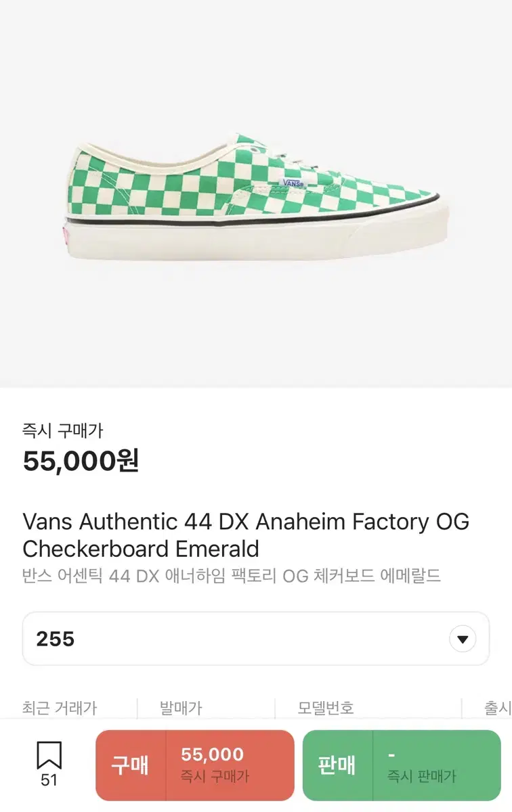
Task: Tap 즉시 판매가 on green button
Action: coord(421,777)
